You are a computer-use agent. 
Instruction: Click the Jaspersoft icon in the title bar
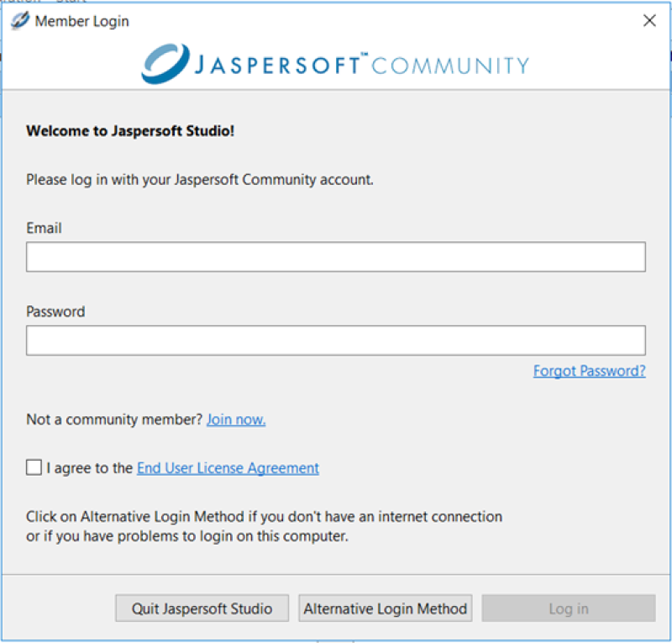pyautogui.click(x=19, y=21)
